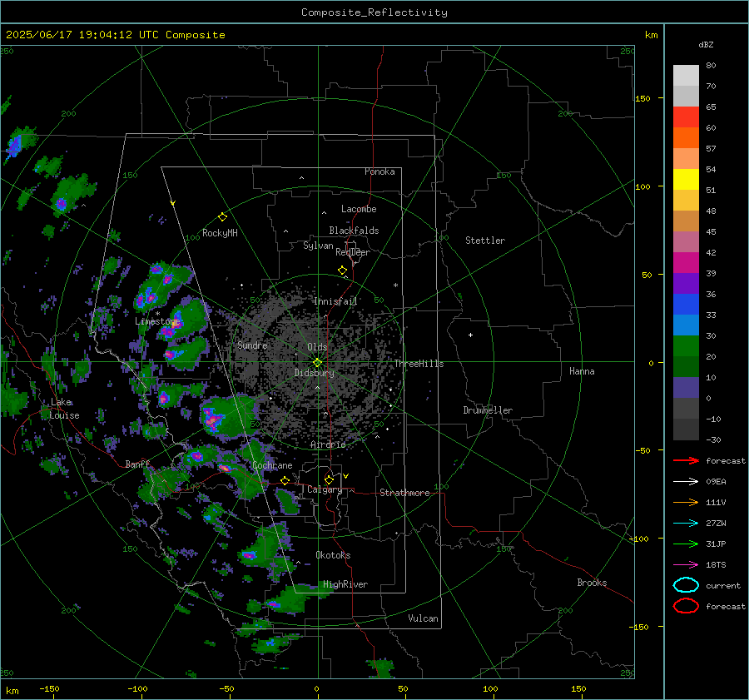
Task: Click the yellow diamond marker below RedDeer
Action: pos(342,271)
